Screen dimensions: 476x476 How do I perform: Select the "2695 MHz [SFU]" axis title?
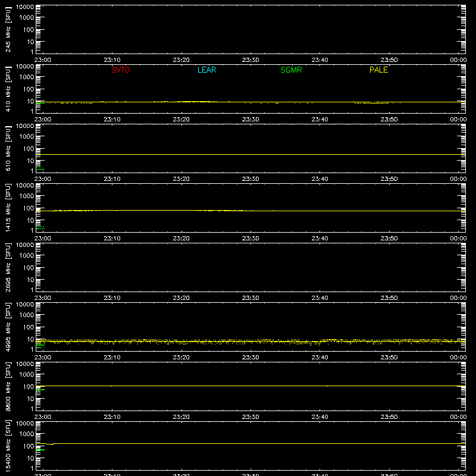pyautogui.click(x=8, y=267)
